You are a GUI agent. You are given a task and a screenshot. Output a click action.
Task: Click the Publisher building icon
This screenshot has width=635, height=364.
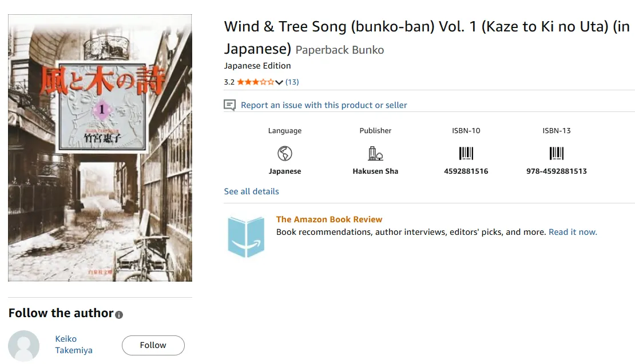coord(375,153)
